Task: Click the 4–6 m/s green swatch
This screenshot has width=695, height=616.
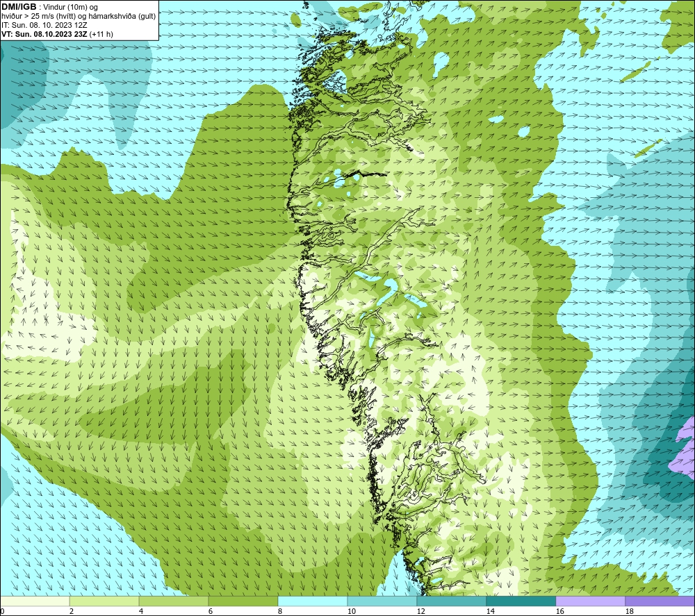Action: click(174, 601)
